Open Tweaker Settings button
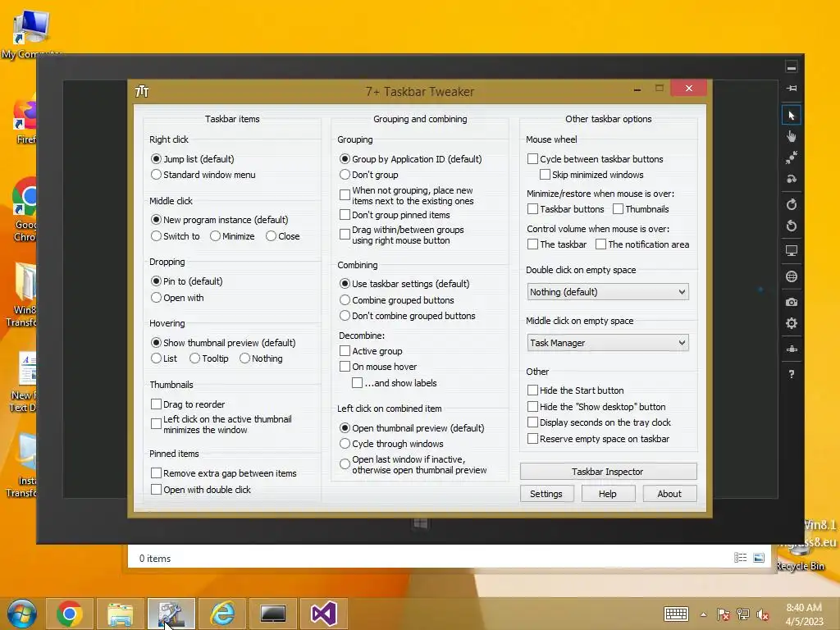 (546, 494)
